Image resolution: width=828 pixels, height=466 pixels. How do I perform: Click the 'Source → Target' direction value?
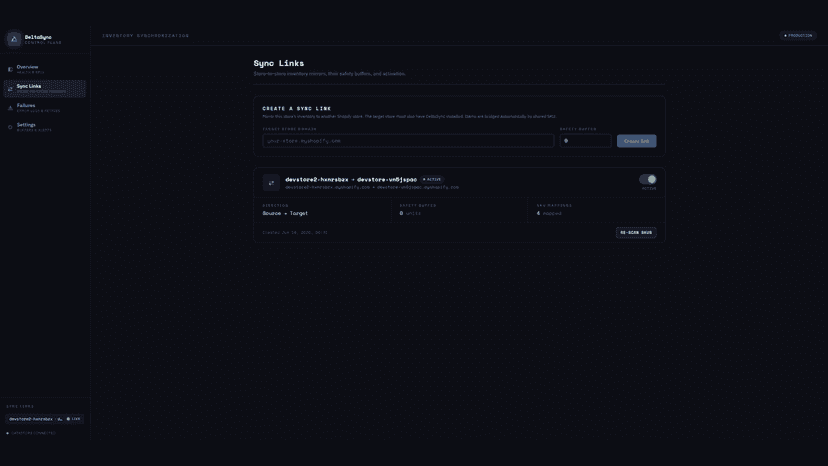pos(285,213)
